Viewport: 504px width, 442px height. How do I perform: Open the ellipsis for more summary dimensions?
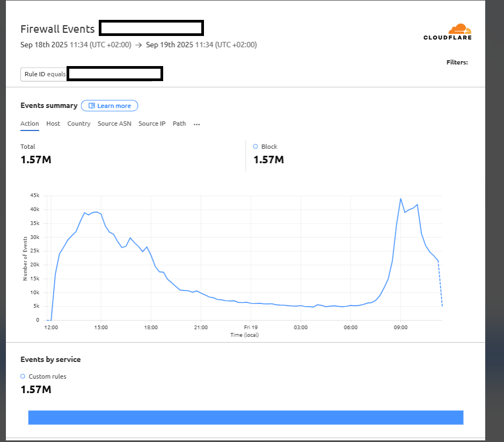click(196, 124)
